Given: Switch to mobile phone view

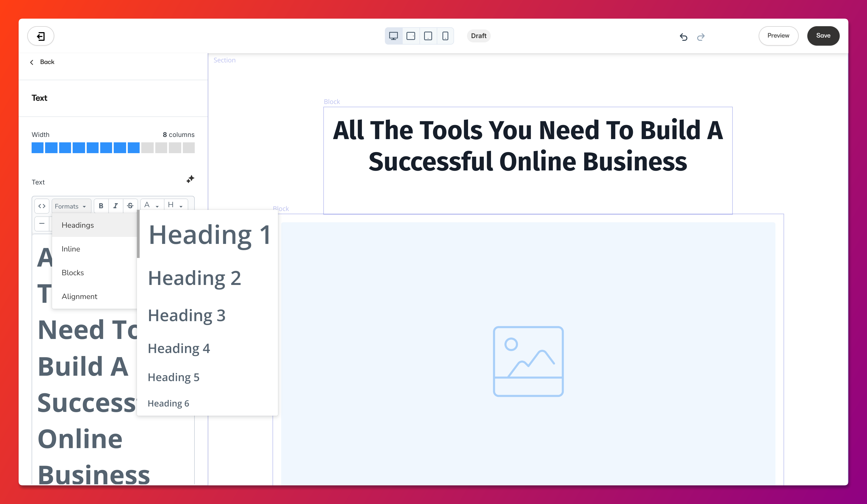Looking at the screenshot, I should pos(445,36).
